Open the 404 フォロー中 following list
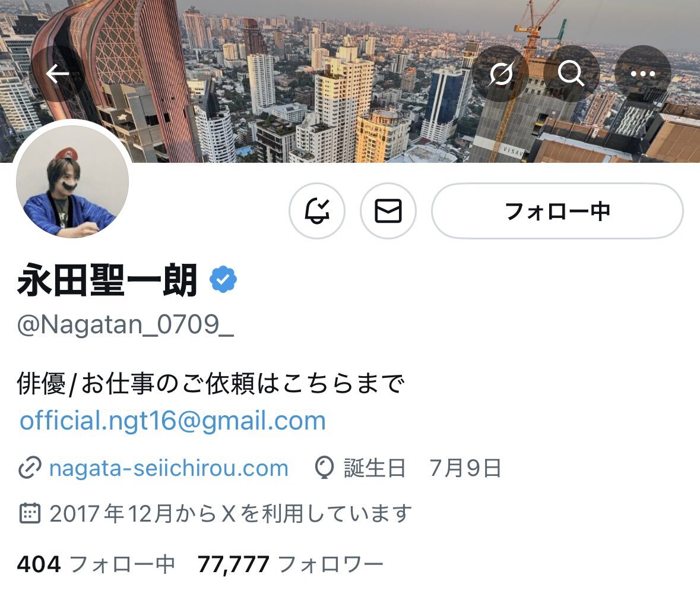 pyautogui.click(x=96, y=564)
